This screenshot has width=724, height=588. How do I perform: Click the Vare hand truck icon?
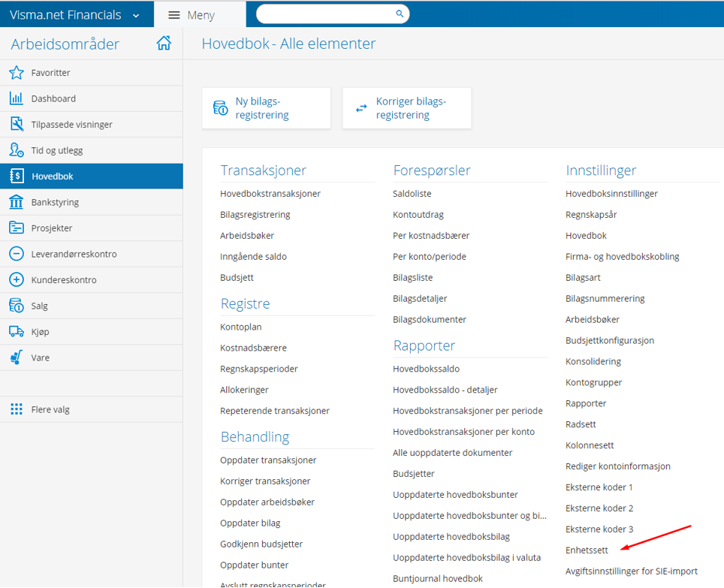click(17, 357)
